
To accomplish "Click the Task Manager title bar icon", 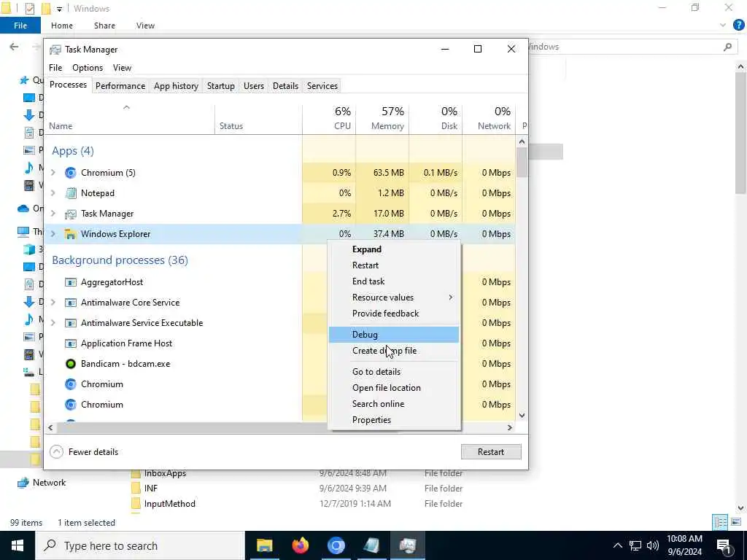I will (x=55, y=50).
